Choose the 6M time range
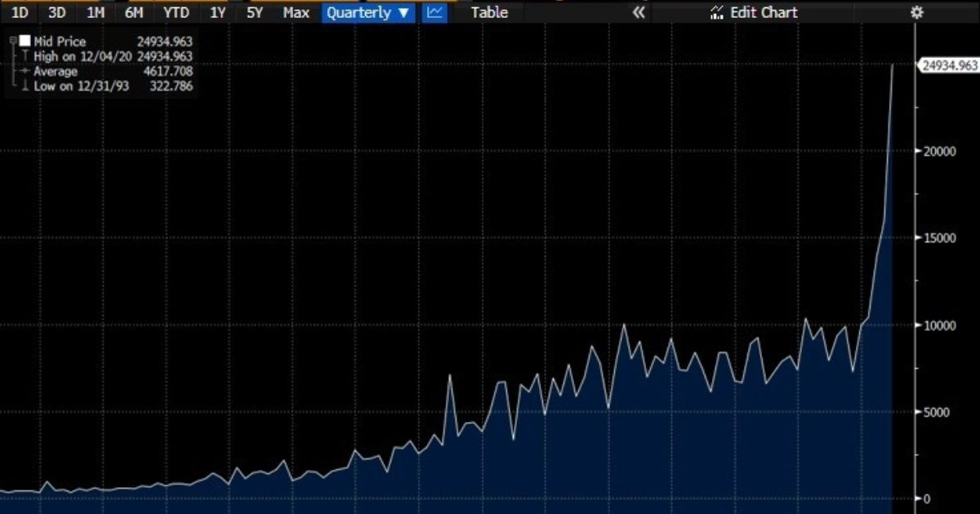Screen dimensions: 980x514 click(134, 12)
